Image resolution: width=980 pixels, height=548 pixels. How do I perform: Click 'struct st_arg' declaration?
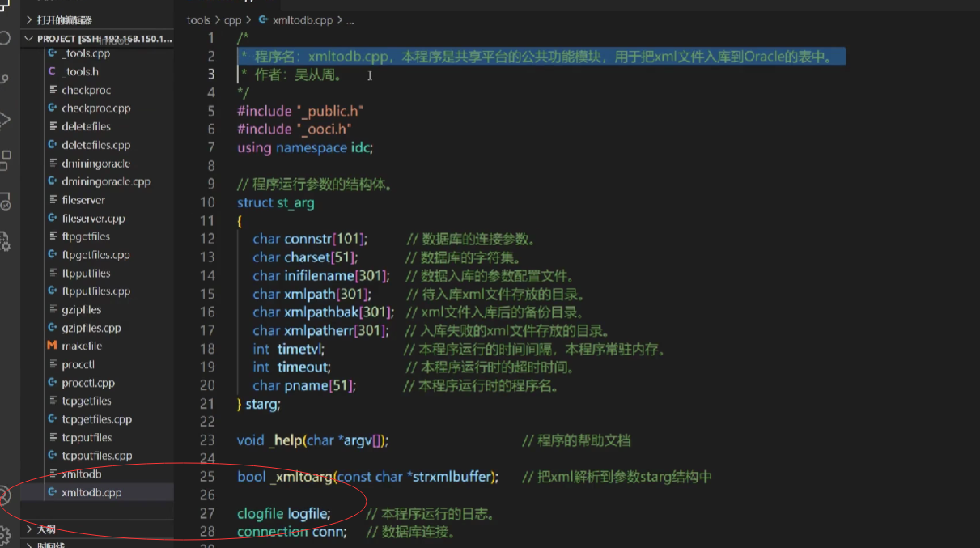click(x=275, y=202)
